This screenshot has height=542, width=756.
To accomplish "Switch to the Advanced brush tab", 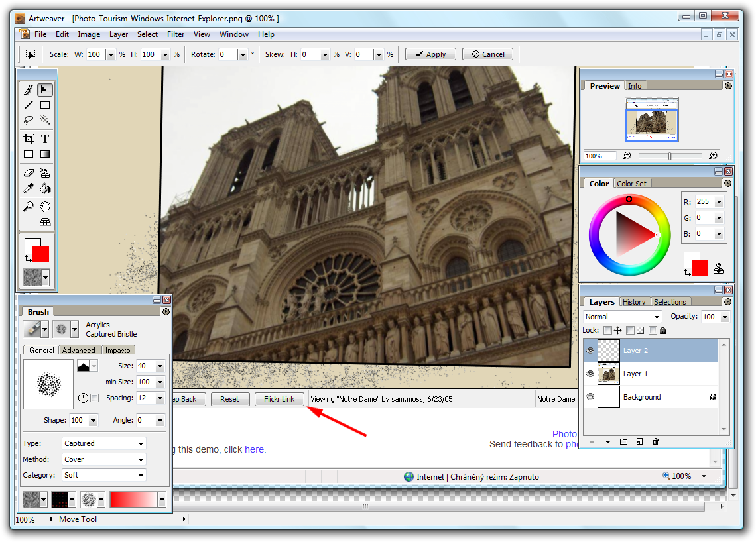I will [x=79, y=351].
